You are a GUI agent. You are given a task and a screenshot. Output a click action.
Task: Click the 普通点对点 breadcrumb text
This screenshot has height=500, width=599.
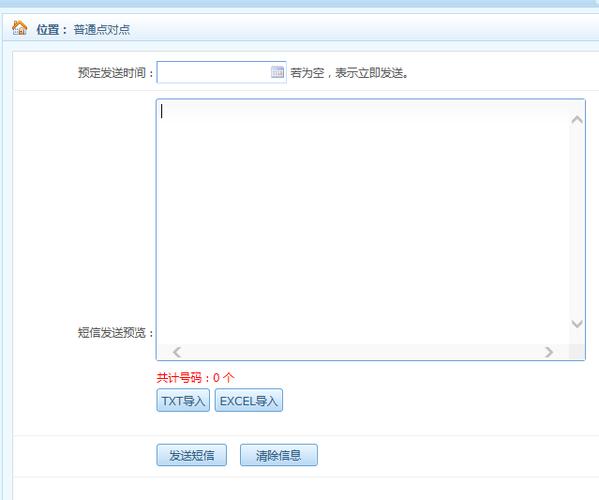point(102,29)
